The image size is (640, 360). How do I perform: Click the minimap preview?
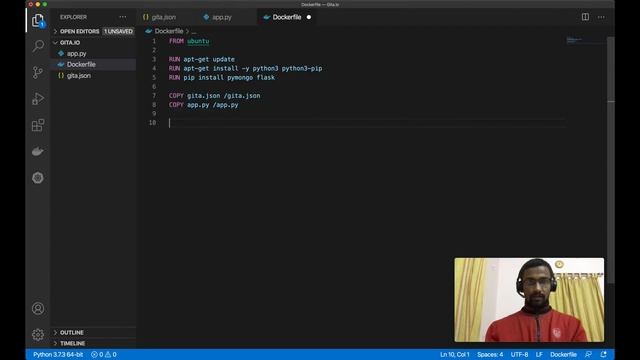pos(573,40)
